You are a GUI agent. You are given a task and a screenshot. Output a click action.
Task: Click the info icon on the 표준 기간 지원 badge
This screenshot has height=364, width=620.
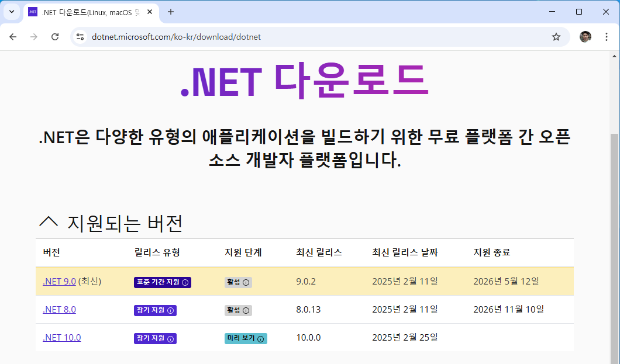185,282
